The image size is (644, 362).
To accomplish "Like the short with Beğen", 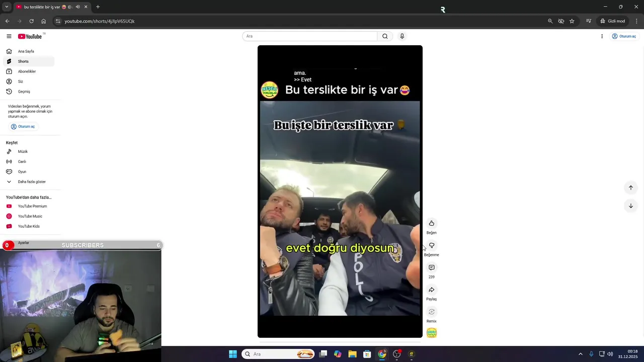I will pos(431,223).
